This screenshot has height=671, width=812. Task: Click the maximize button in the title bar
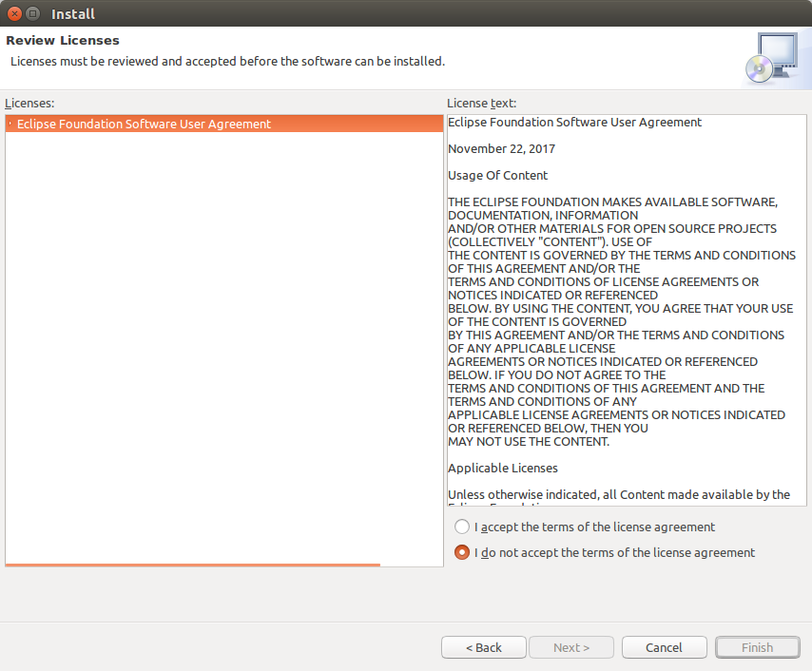[x=32, y=13]
